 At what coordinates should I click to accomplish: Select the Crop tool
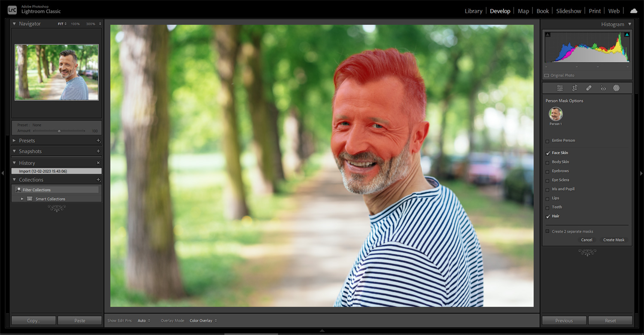coord(574,88)
